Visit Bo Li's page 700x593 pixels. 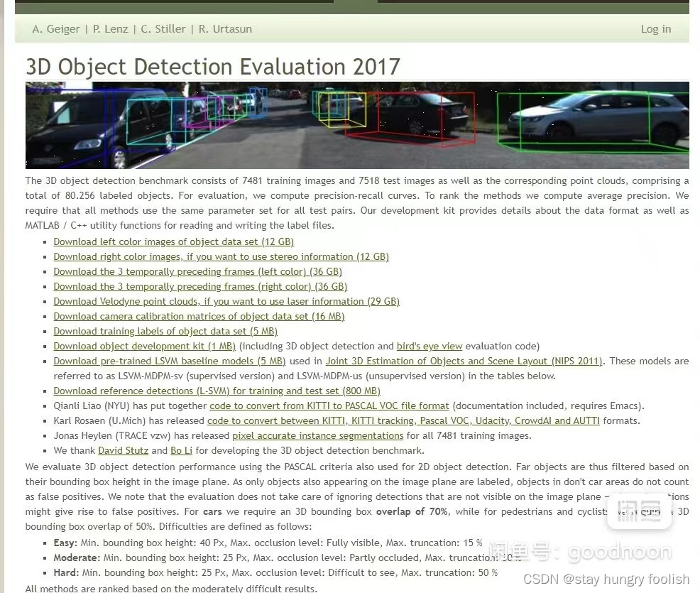coord(181,450)
